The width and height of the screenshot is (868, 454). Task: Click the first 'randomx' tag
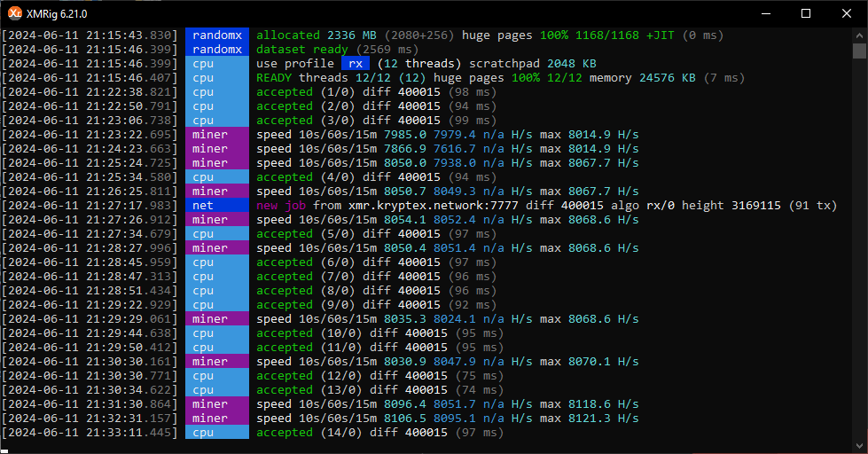point(217,35)
